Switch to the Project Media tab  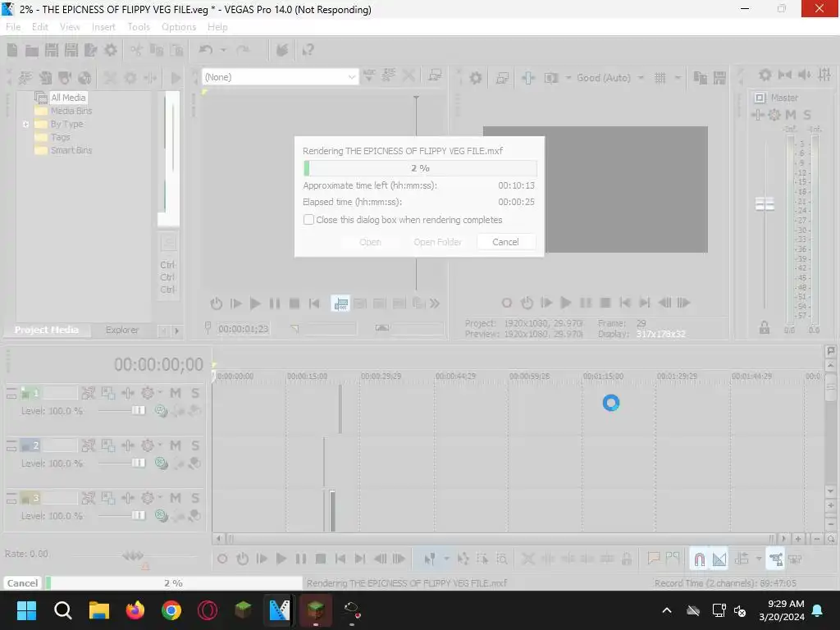pos(47,330)
